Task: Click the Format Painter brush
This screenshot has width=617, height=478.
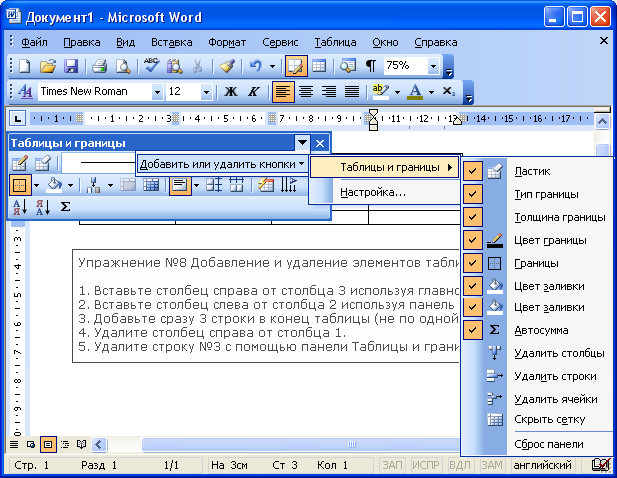Action: pyautogui.click(x=227, y=66)
